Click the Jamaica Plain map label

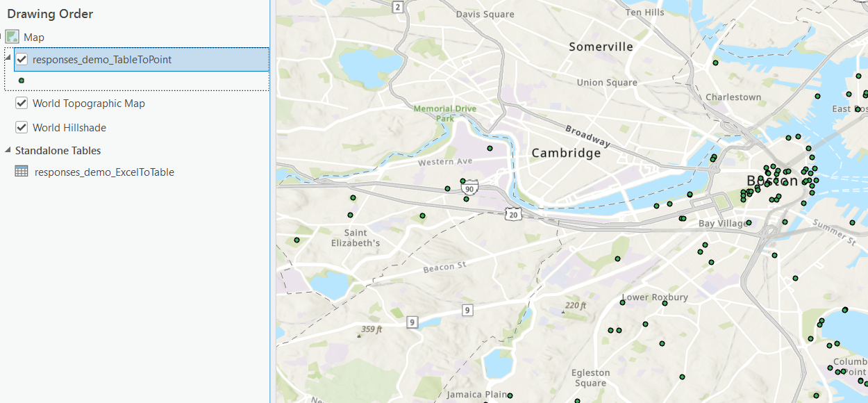point(476,395)
